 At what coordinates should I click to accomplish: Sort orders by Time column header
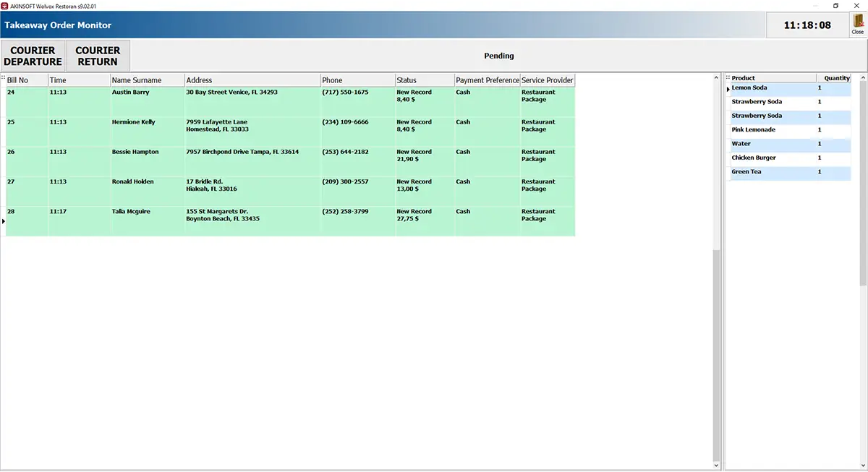79,80
